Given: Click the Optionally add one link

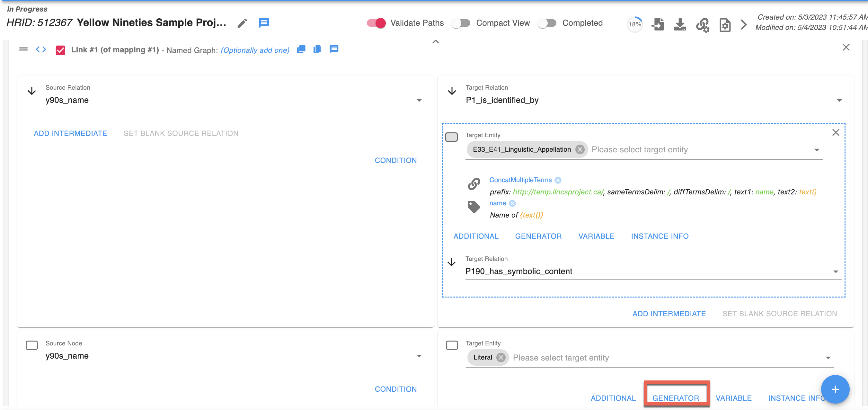Looking at the screenshot, I should 255,50.
